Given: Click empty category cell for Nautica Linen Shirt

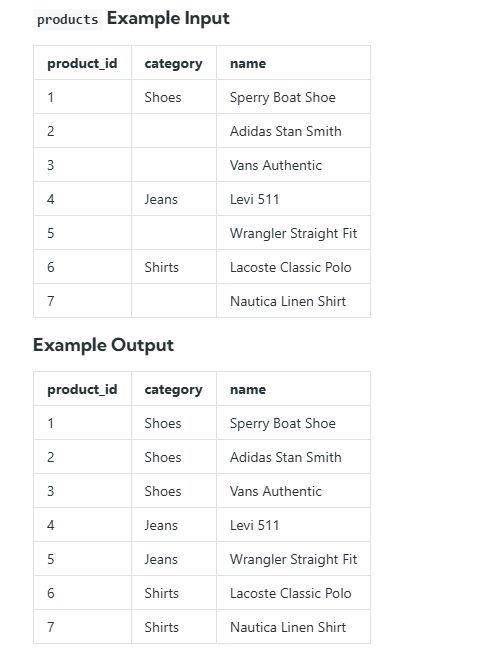Looking at the screenshot, I should [174, 300].
